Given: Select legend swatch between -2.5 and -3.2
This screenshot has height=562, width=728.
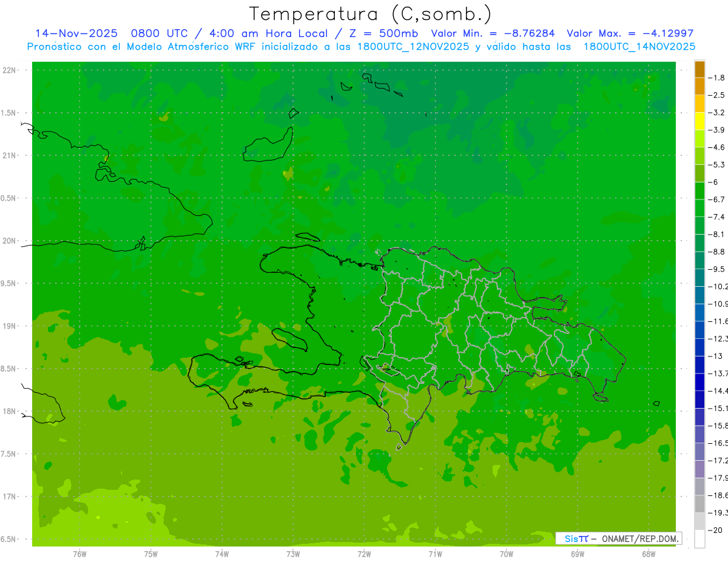Looking at the screenshot, I should coord(699,104).
